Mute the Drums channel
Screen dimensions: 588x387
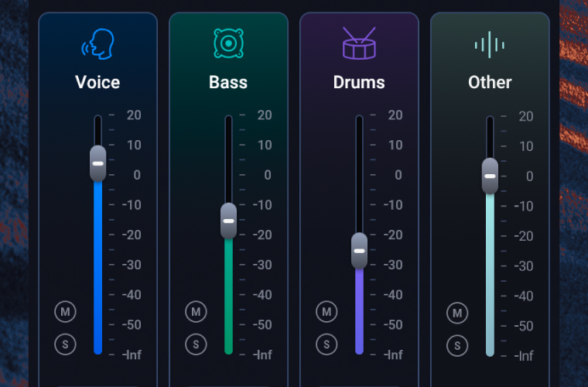pyautogui.click(x=326, y=312)
